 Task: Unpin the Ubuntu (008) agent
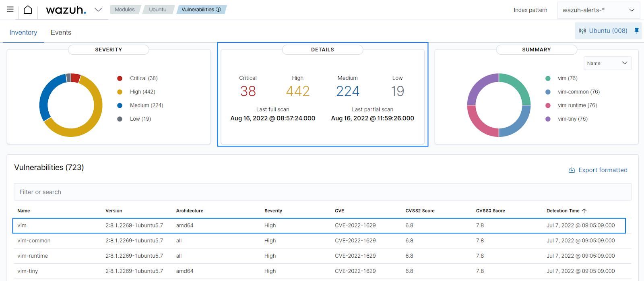coord(637,31)
